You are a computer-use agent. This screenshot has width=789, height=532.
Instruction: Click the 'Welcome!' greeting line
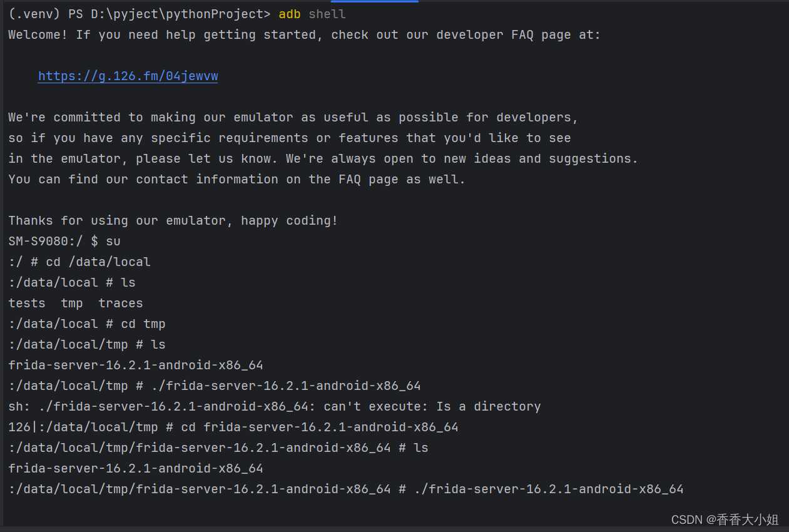tap(38, 35)
